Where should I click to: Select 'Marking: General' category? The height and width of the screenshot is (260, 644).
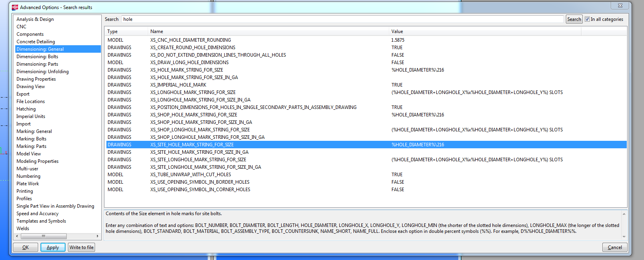click(34, 131)
